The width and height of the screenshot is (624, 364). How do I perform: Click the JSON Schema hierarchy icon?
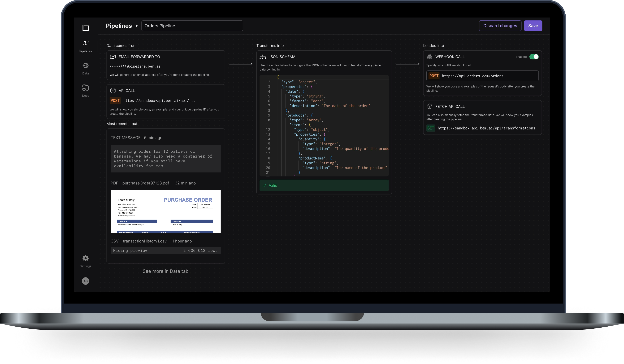coord(262,57)
